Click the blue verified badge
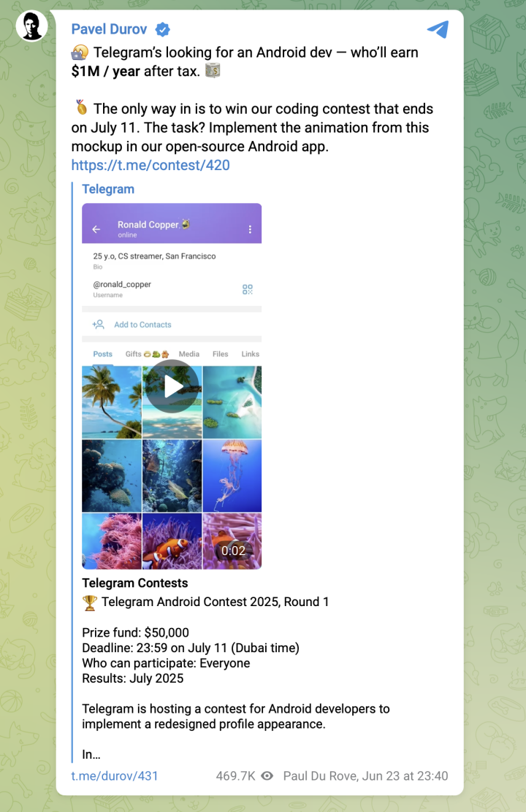This screenshot has height=812, width=526. click(163, 29)
